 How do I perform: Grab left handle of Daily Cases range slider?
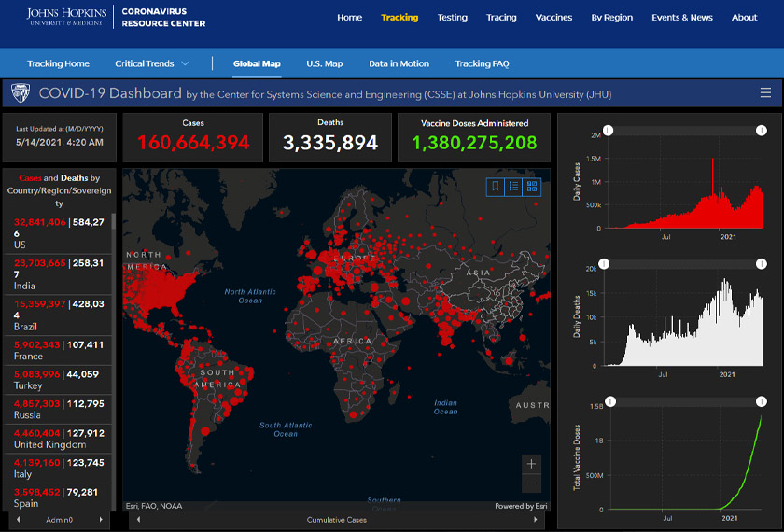[x=608, y=132]
